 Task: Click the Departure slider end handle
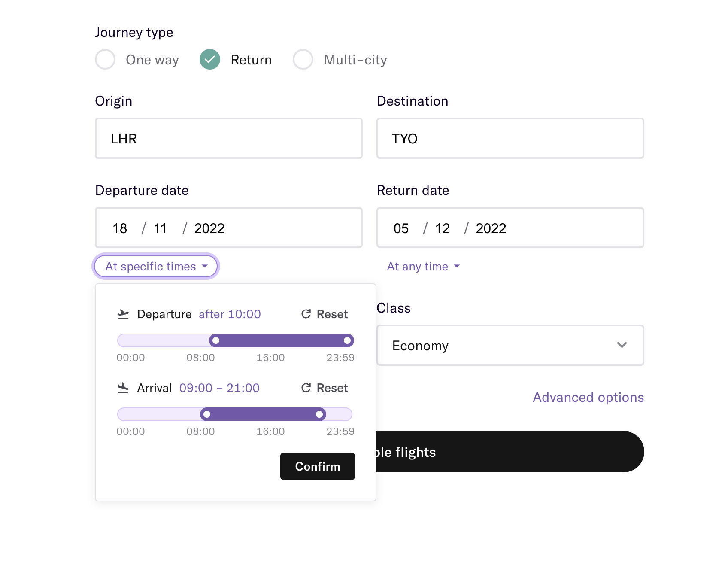point(347,340)
